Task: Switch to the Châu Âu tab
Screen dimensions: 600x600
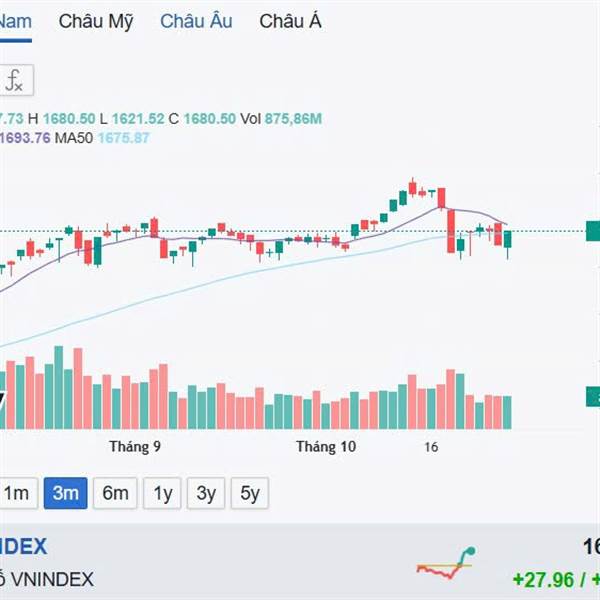Action: [196, 21]
